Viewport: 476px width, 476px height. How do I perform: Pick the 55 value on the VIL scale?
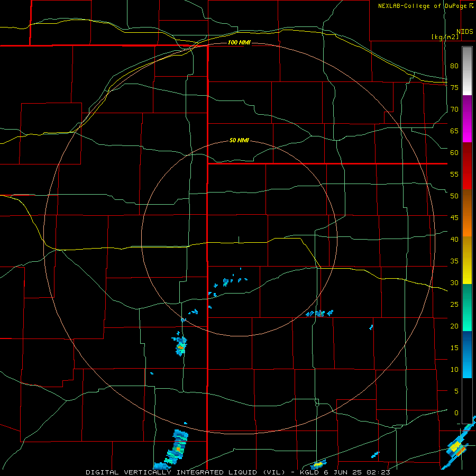[454, 175]
